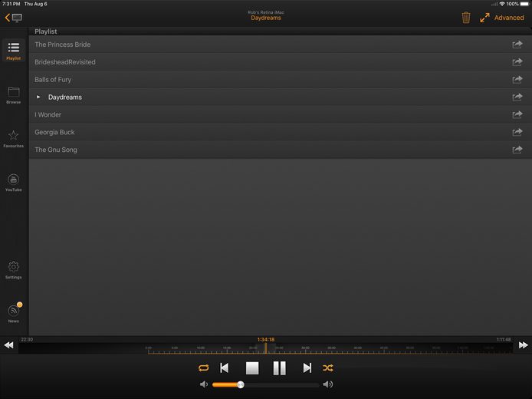Image resolution: width=532 pixels, height=399 pixels.
Task: Skip to previous track
Action: point(225,368)
